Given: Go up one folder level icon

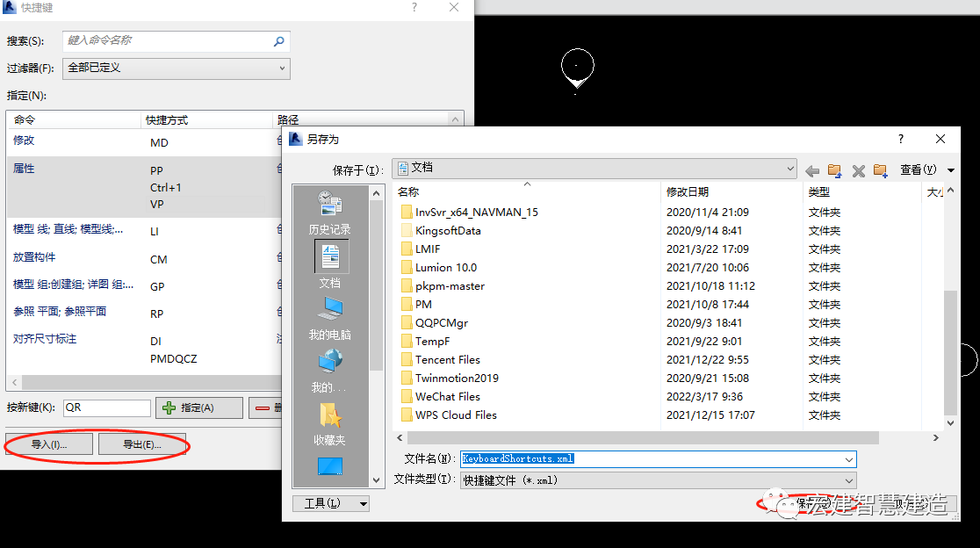Looking at the screenshot, I should click(834, 170).
